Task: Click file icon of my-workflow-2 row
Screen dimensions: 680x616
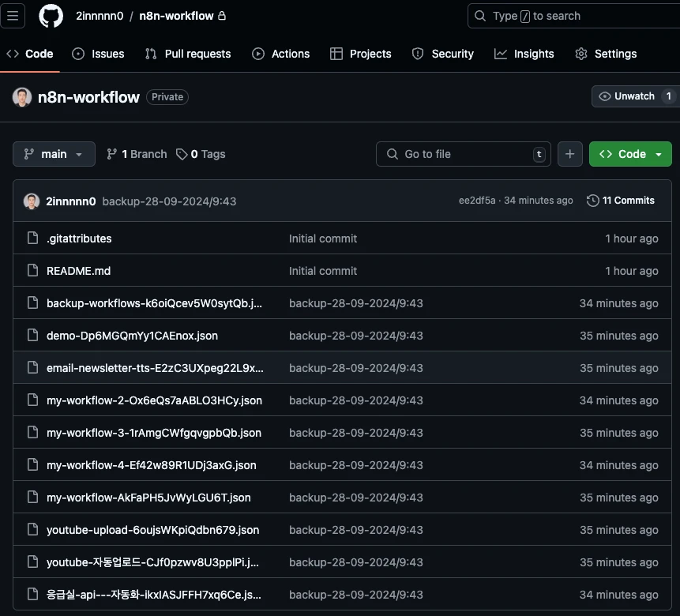Action: pyautogui.click(x=32, y=400)
